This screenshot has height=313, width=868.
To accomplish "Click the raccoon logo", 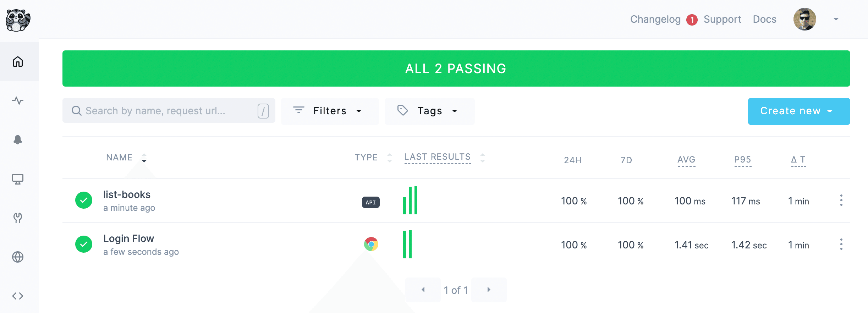I will point(18,20).
